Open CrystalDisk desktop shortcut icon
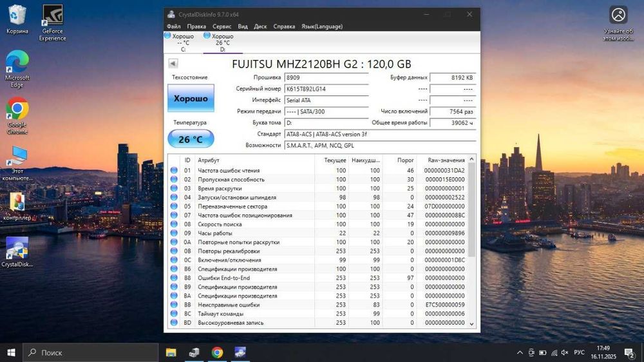The width and height of the screenshot is (644, 362). pos(17,252)
